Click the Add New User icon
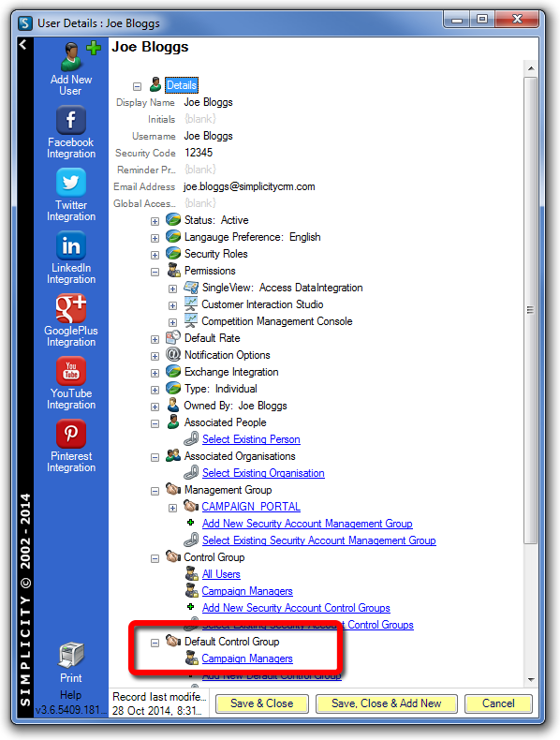This screenshot has width=560, height=740. click(76, 55)
